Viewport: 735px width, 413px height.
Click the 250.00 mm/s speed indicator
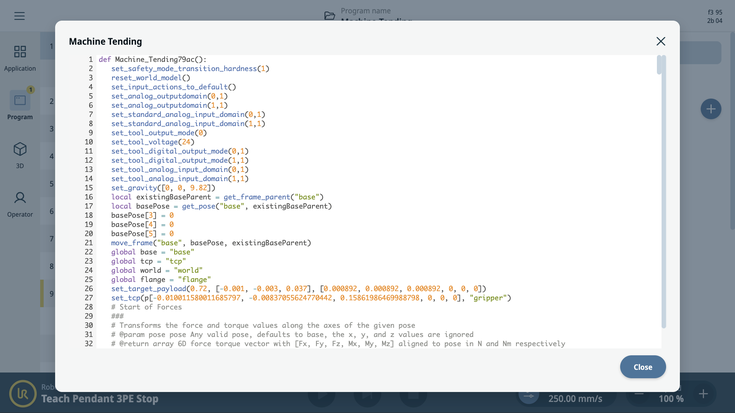coord(575,399)
